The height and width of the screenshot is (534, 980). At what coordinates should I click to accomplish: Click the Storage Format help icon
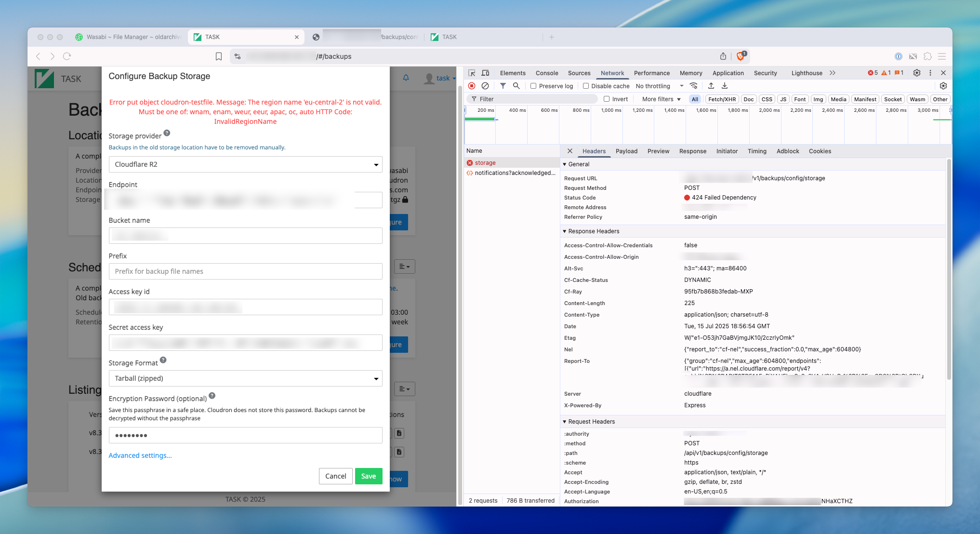point(163,360)
